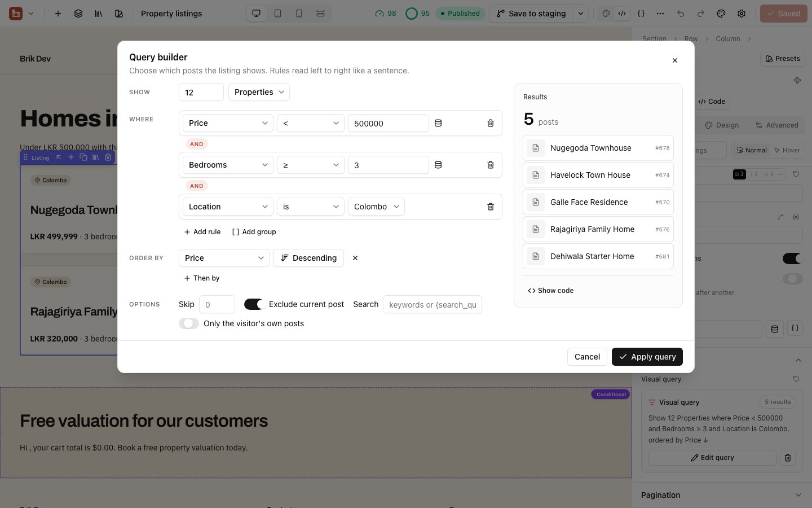Click the Skip input field
Image resolution: width=812 pixels, height=508 pixels.
coord(217,304)
